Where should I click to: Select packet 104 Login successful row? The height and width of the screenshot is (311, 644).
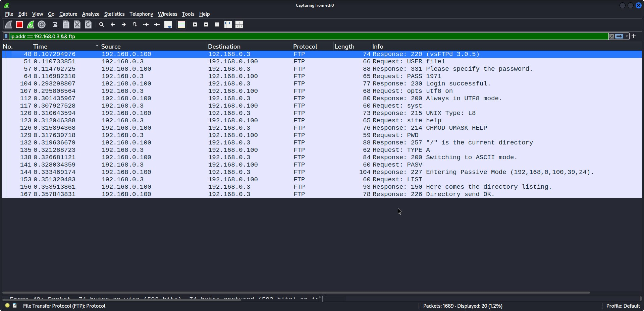tap(322, 83)
